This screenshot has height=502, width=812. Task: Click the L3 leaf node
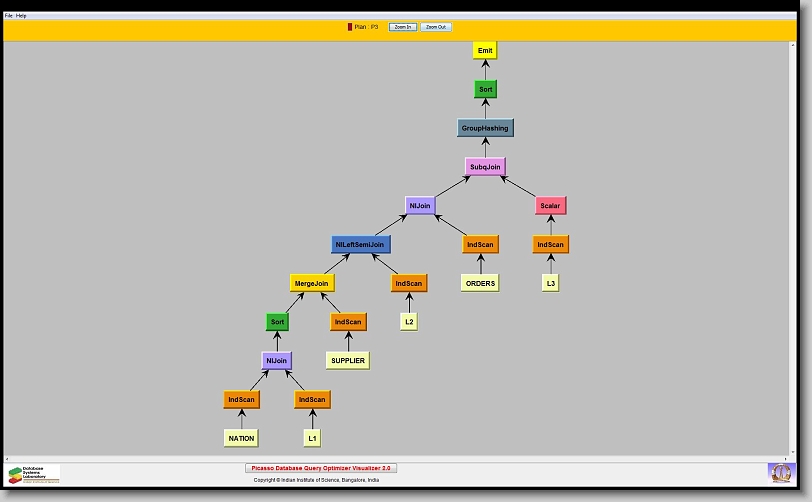550,283
